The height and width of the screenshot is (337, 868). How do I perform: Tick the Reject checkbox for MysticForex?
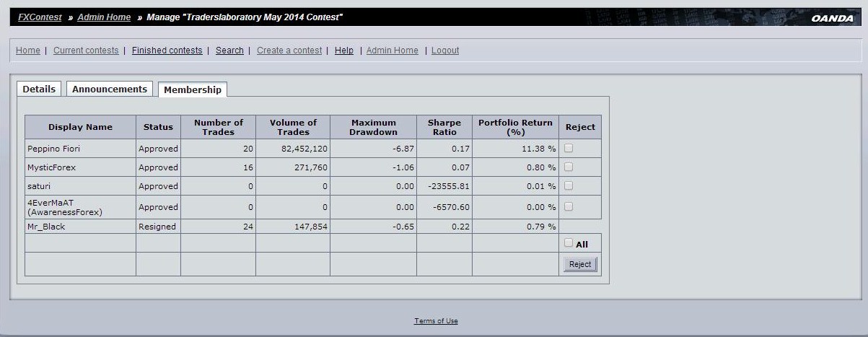[x=569, y=167]
